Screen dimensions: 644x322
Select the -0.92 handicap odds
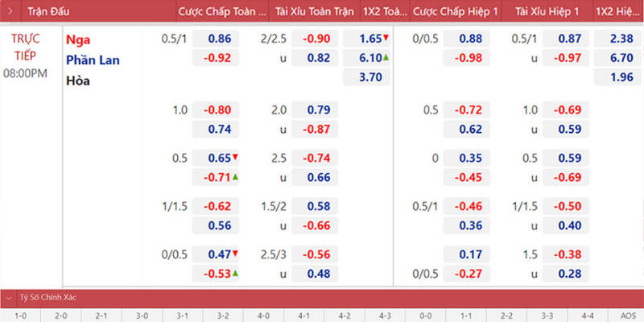218,58
